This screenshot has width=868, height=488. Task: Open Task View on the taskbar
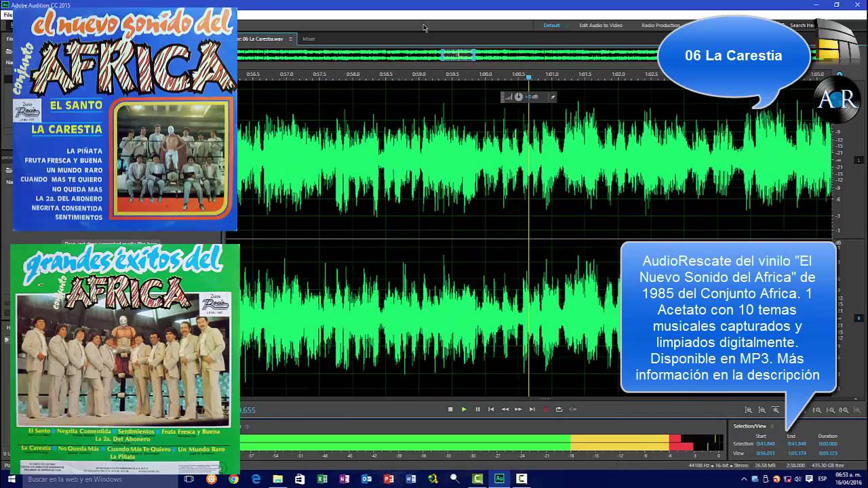coord(189,479)
